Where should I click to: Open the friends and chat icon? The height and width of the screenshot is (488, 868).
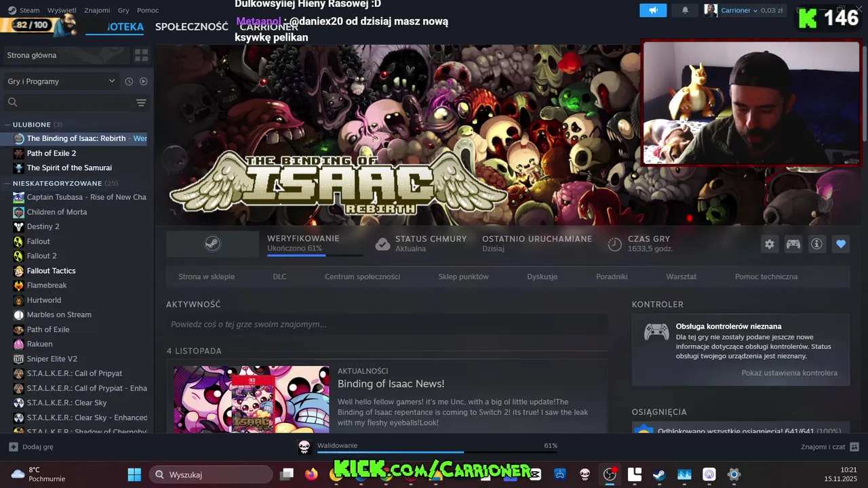pyautogui.click(x=854, y=447)
